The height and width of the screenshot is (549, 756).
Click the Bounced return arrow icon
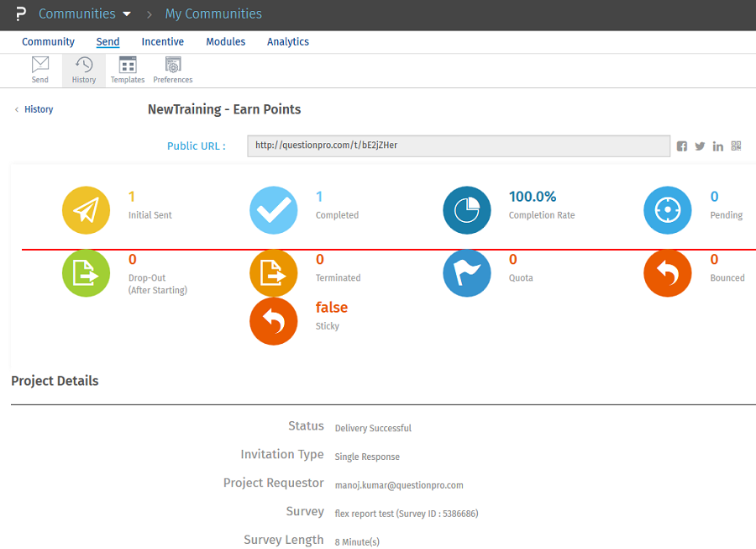668,273
